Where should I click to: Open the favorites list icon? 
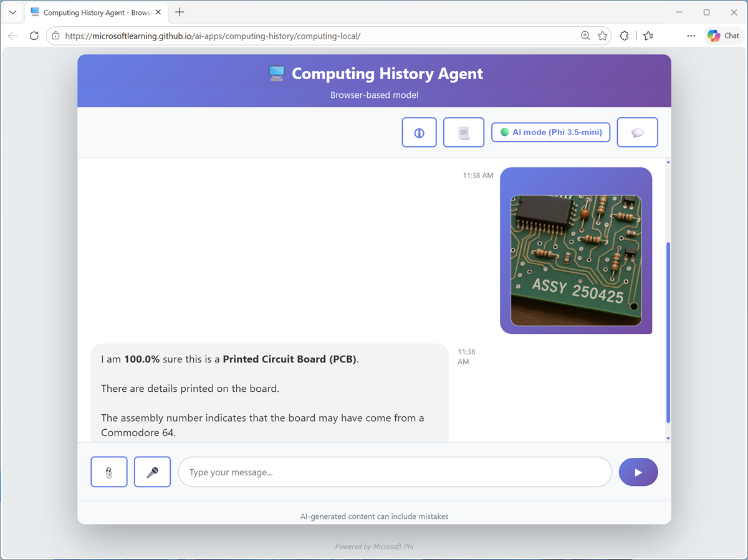(648, 36)
